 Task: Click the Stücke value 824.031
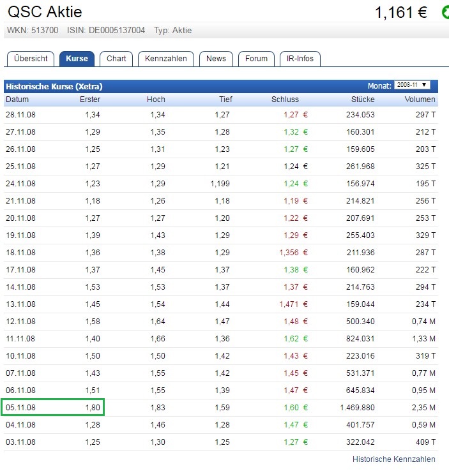360,338
